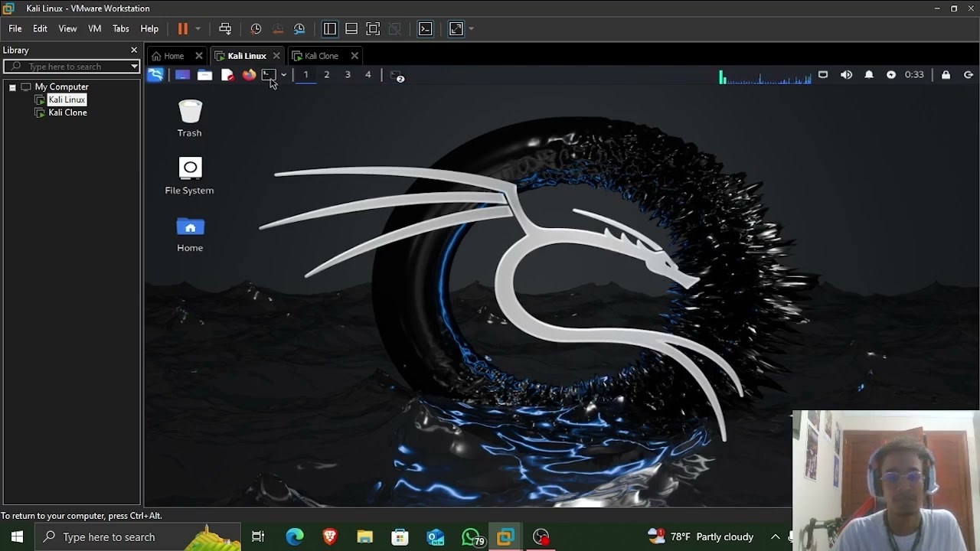Open the console view icon
This screenshot has width=980, height=551.
(426, 28)
